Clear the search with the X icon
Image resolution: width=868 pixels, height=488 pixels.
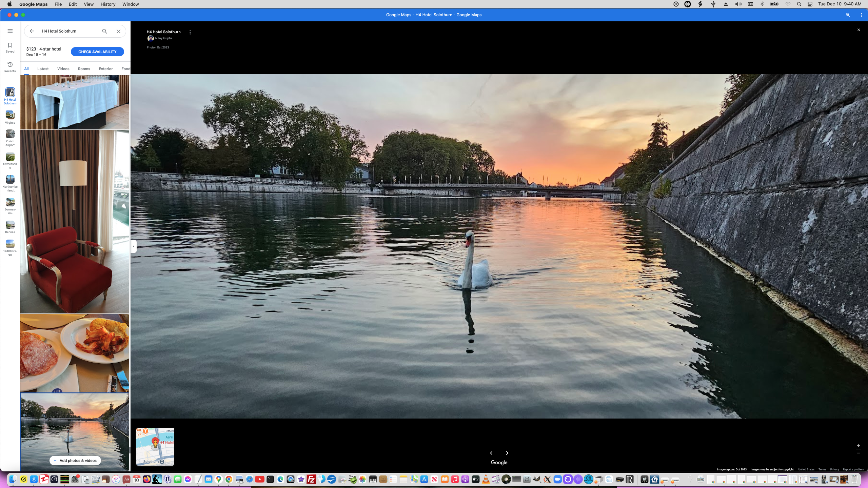[118, 31]
